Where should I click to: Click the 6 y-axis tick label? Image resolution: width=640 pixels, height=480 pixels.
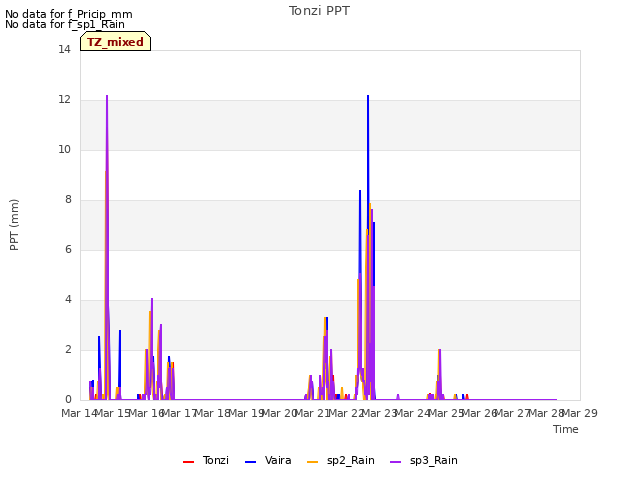click(x=68, y=250)
